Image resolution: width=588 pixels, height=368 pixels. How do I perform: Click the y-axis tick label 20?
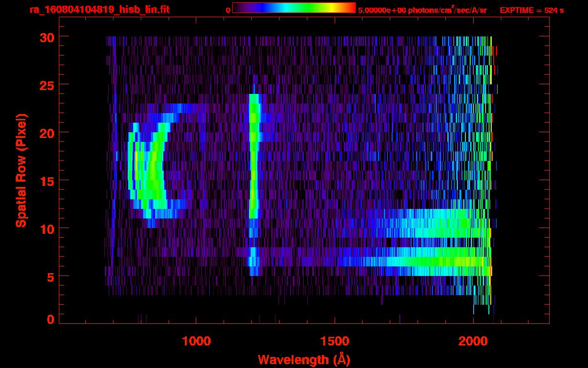46,133
